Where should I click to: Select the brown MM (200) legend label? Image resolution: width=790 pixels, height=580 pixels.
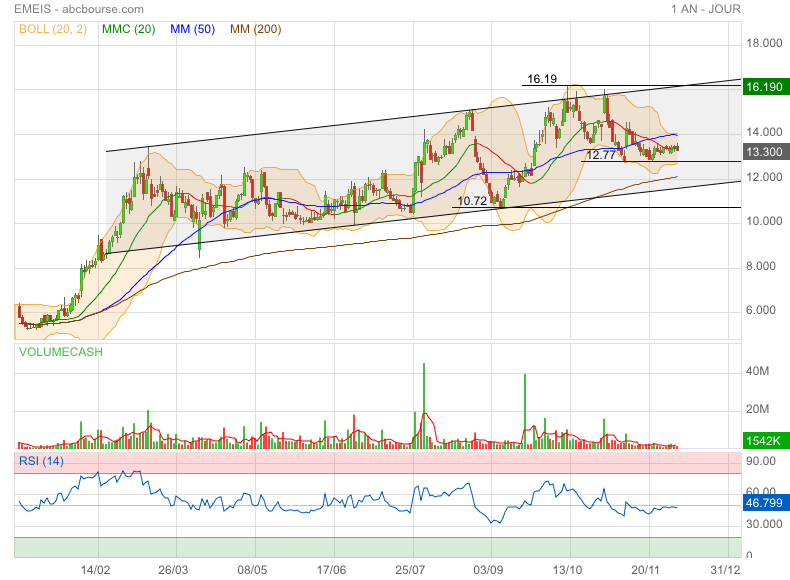coord(255,29)
